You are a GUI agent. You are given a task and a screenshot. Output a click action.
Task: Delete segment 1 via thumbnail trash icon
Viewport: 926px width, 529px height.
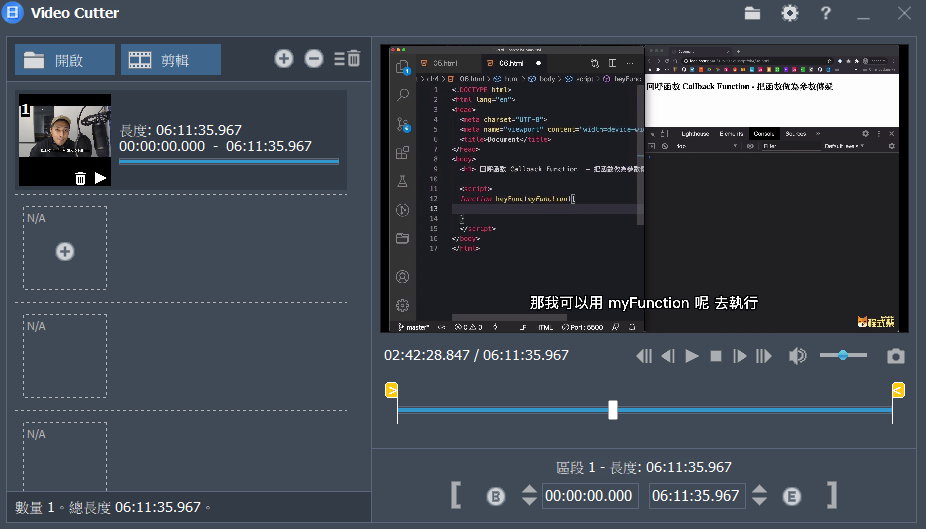coord(80,178)
